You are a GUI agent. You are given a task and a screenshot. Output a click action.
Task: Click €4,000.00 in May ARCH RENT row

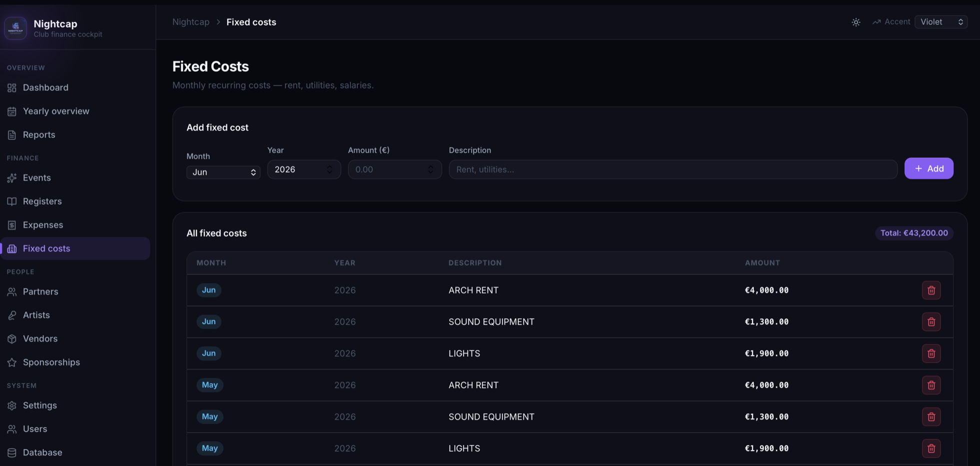tap(766, 385)
